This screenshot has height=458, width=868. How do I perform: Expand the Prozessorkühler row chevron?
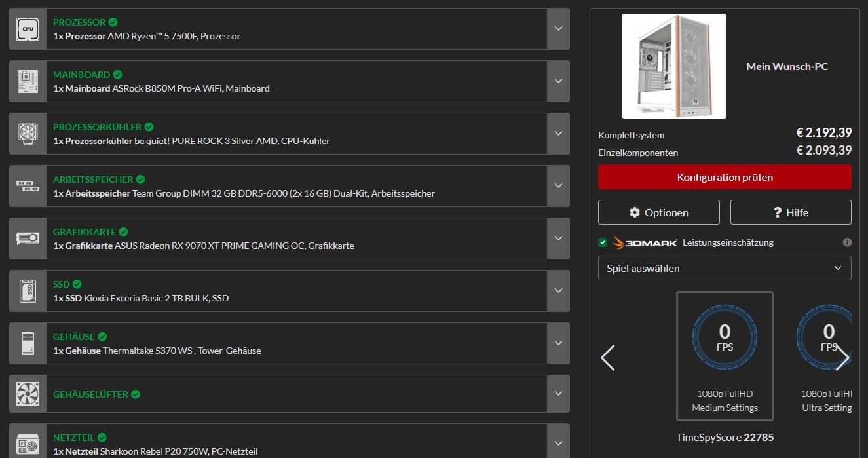(558, 134)
